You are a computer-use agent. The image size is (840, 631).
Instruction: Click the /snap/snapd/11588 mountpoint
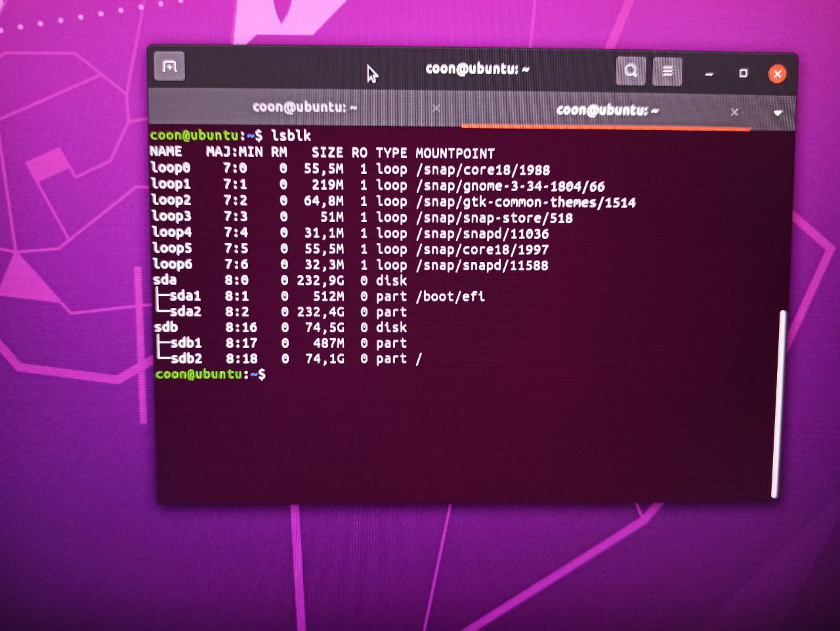point(482,265)
